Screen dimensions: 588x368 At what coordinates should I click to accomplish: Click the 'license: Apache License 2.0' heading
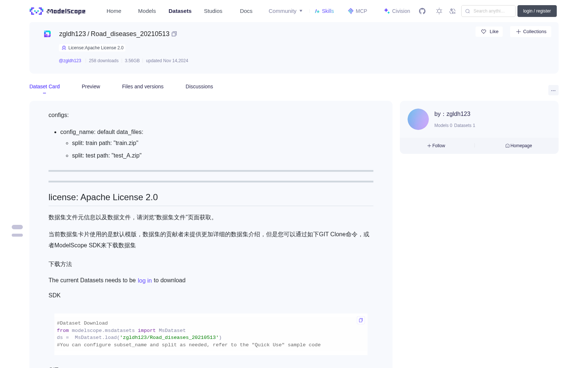[103, 197]
